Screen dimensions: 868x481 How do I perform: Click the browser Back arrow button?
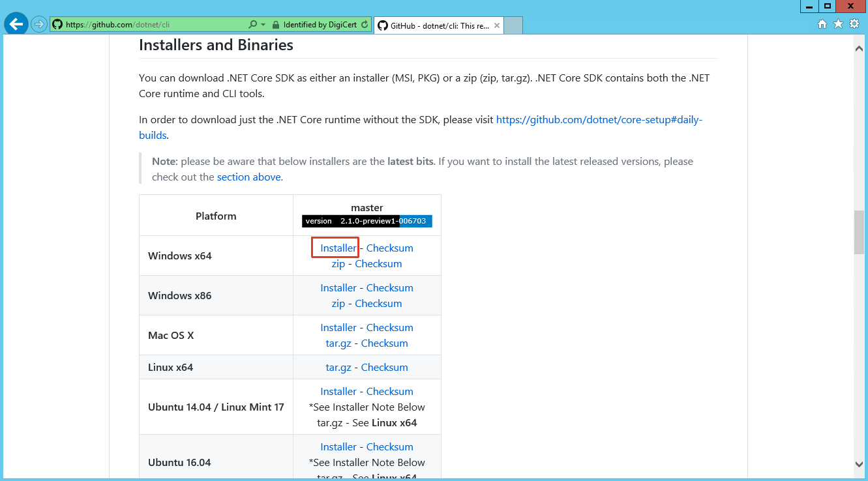click(x=16, y=24)
